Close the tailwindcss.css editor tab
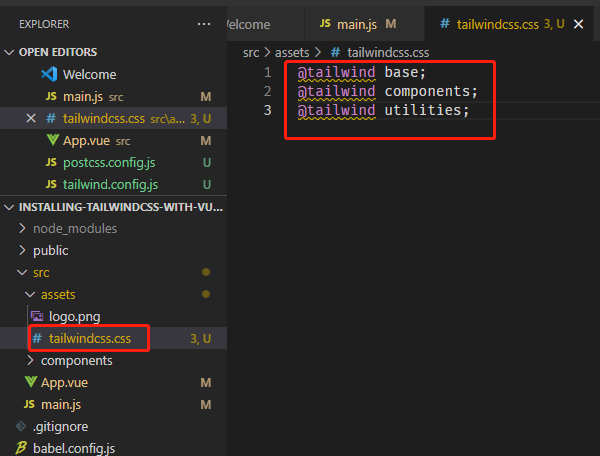This screenshot has height=456, width=600. click(579, 24)
